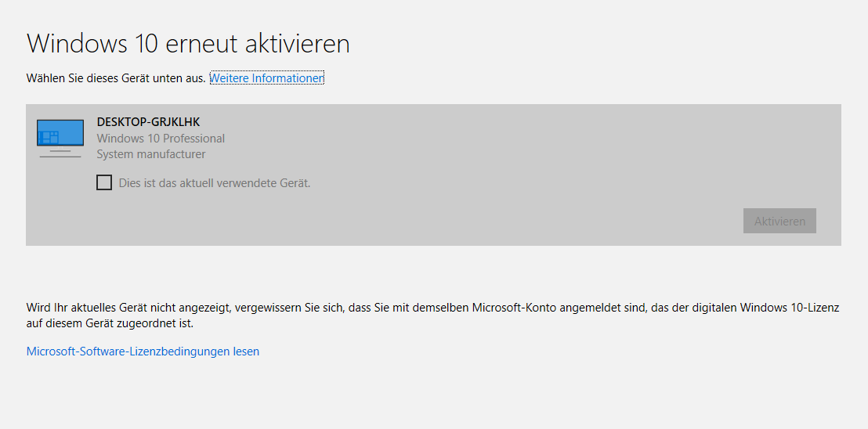This screenshot has width=868, height=429.
Task: Click the paragraph starting 'Wird Ihr aktuelles Gerät'
Action: pos(433,315)
